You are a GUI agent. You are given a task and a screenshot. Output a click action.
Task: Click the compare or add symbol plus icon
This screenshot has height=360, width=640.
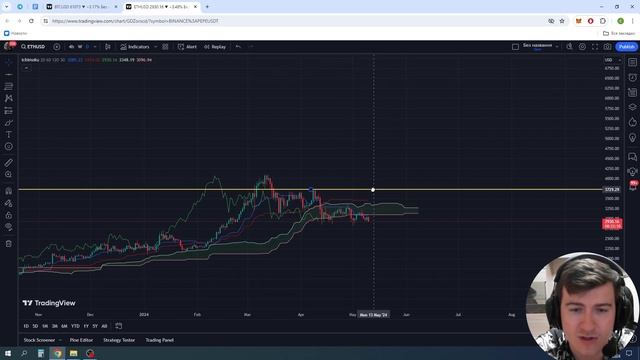point(57,47)
